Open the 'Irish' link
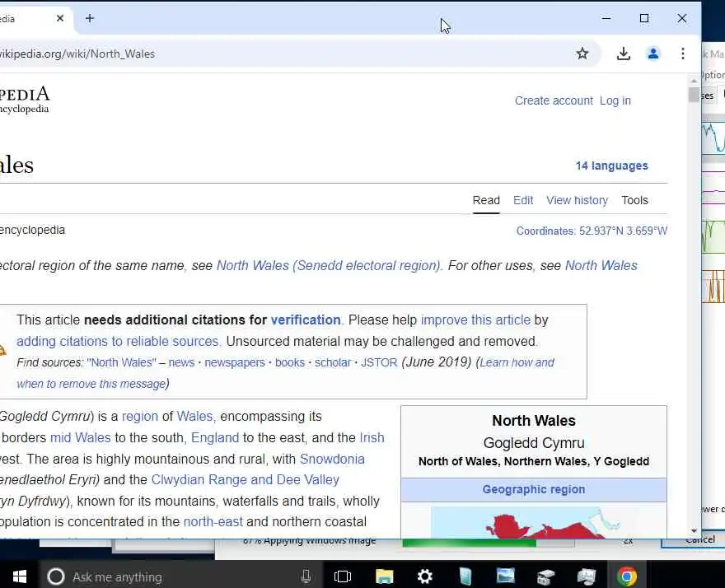Viewport: 725px width, 588px height. pyautogui.click(x=372, y=438)
